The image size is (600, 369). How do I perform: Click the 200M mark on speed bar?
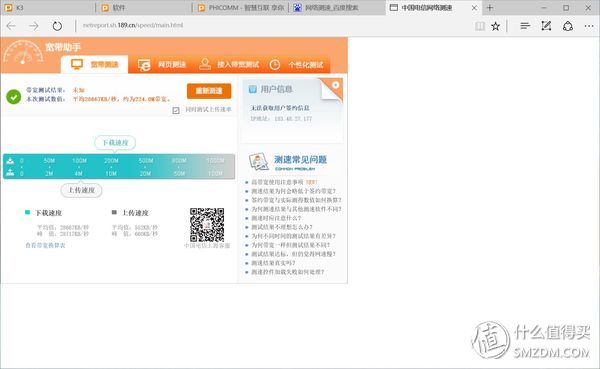click(111, 160)
